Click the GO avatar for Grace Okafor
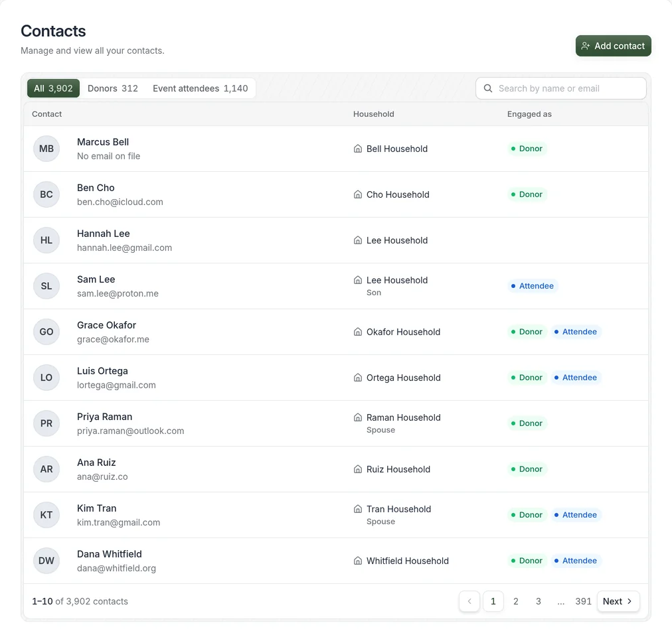The width and height of the screenshot is (672, 643). 46,332
